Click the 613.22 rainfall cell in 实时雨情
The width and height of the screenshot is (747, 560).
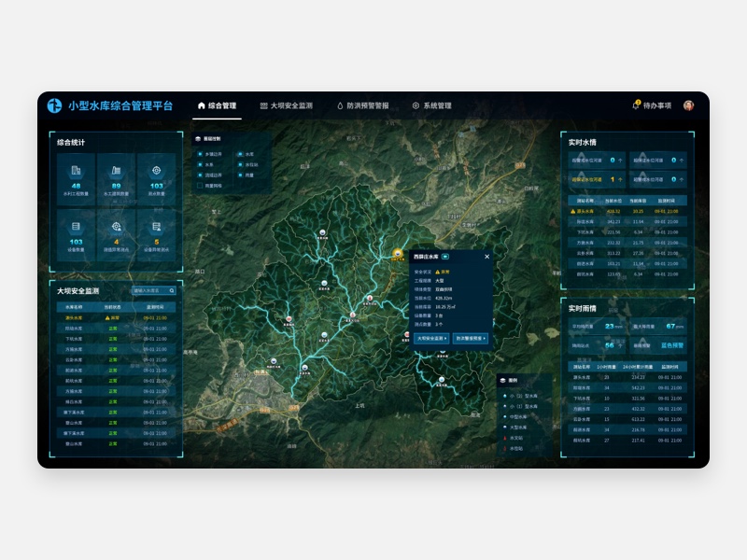(x=638, y=419)
